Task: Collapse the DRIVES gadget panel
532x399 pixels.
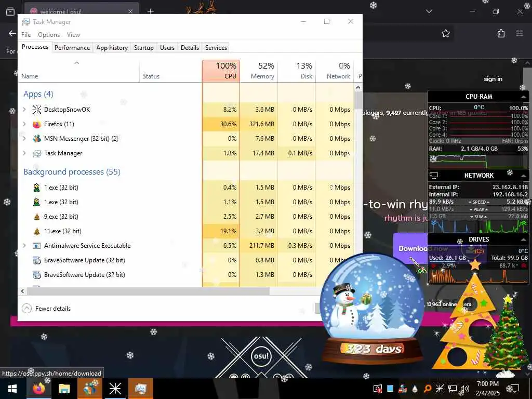Action: (524, 240)
